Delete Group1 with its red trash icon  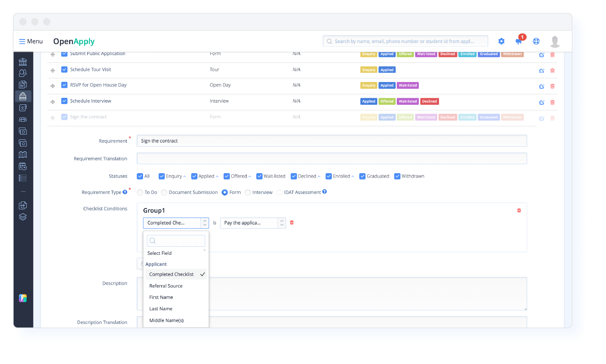point(519,210)
